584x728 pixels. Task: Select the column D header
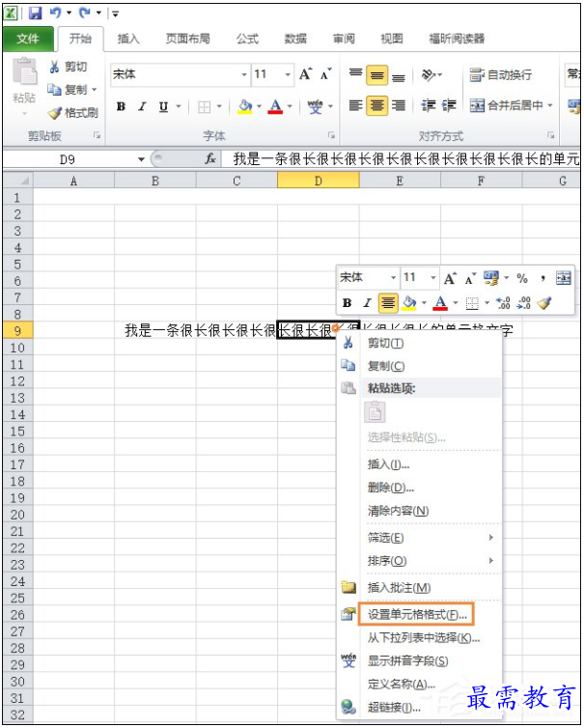coord(318,181)
